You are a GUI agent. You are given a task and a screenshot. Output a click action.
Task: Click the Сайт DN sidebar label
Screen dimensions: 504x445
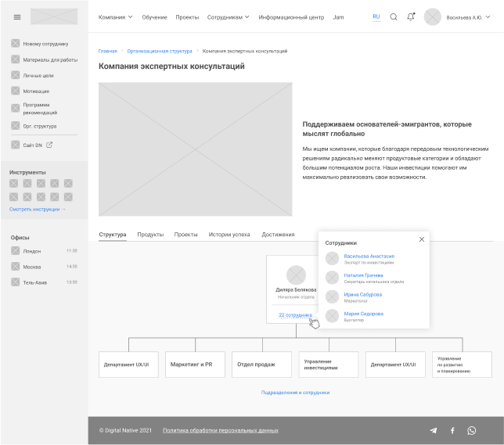32,145
